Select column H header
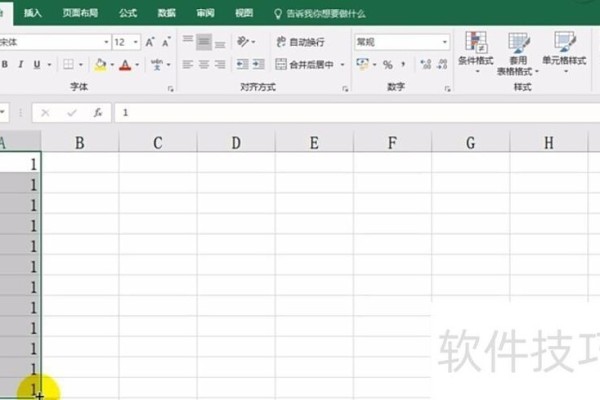The width and height of the screenshot is (600, 400). [x=549, y=143]
